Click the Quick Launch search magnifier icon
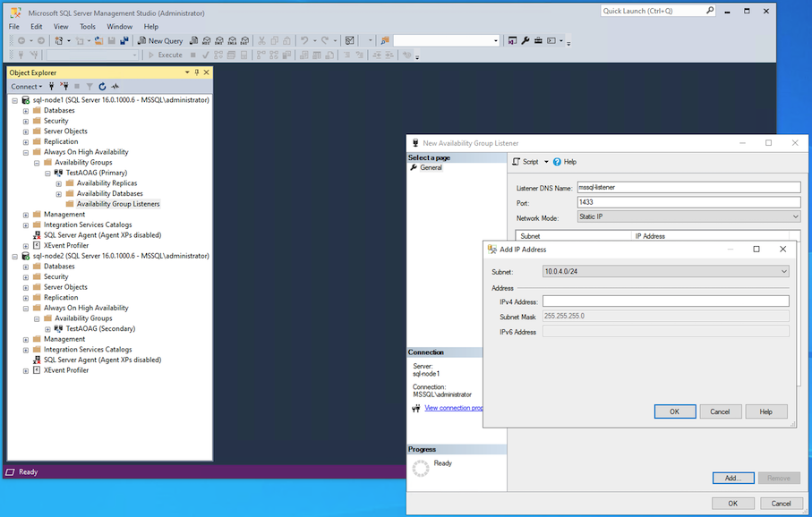The width and height of the screenshot is (812, 517). tap(709, 11)
